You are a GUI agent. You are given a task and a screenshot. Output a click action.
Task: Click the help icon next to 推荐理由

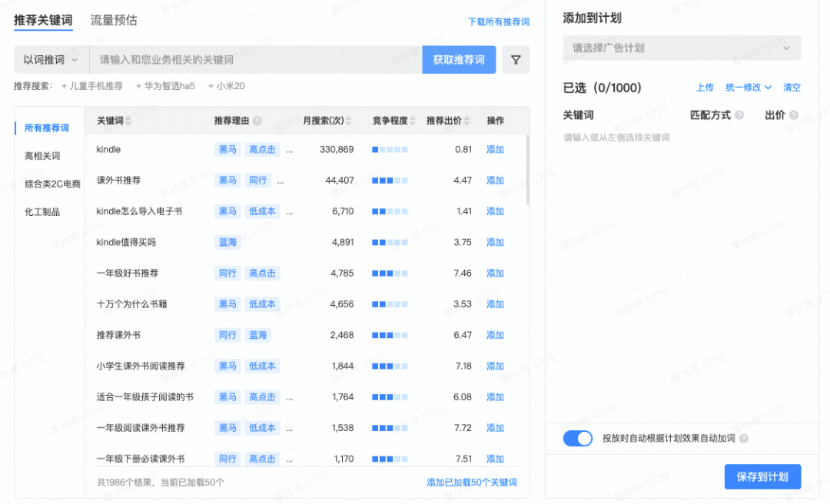[x=257, y=121]
